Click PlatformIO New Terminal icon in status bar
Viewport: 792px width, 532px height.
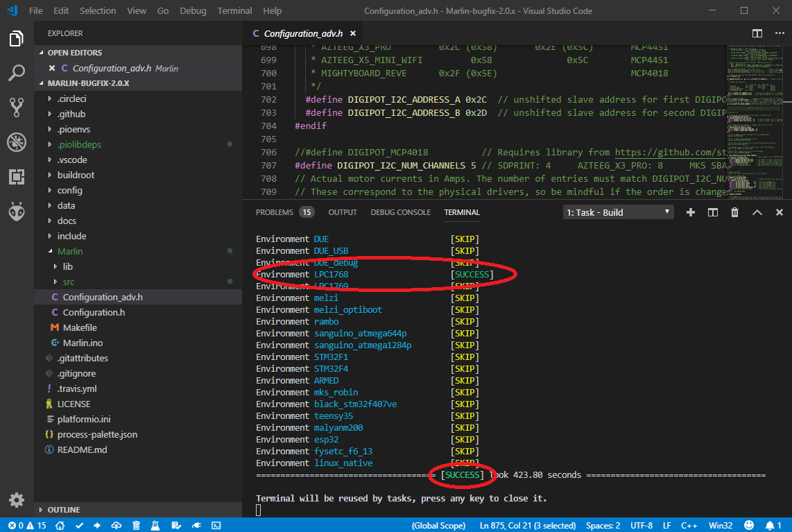click(x=216, y=526)
